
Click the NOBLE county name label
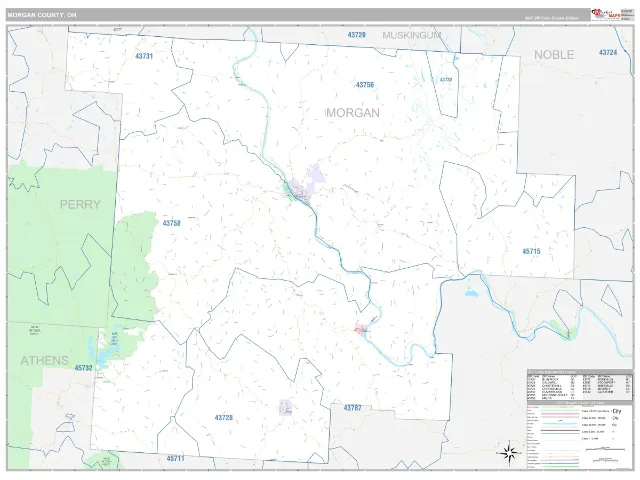click(x=554, y=55)
